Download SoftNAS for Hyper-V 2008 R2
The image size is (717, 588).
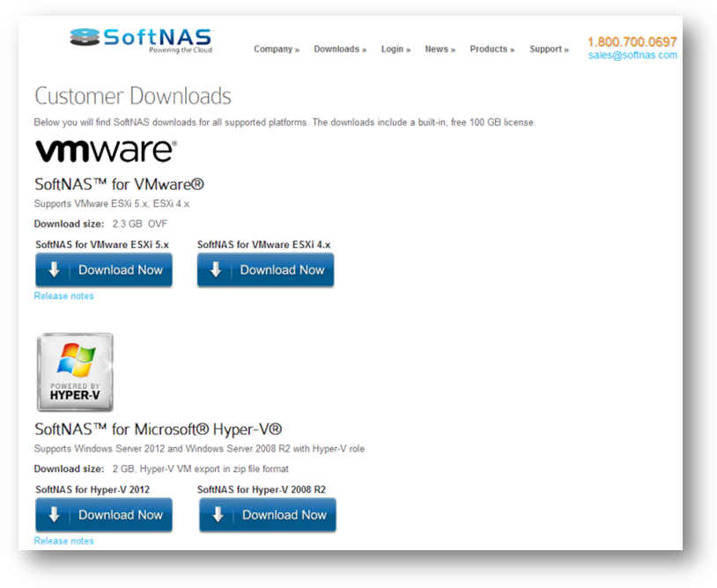[x=268, y=515]
